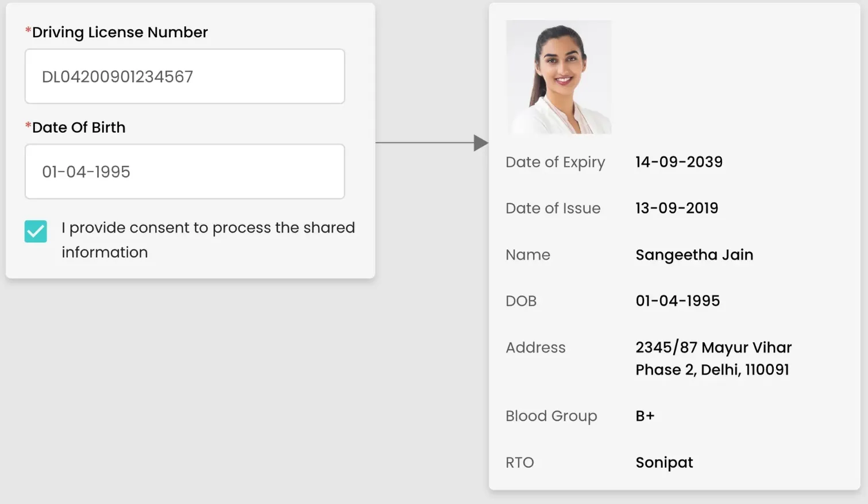Image resolution: width=868 pixels, height=504 pixels.
Task: Click the name Sangeetha Jain
Action: click(694, 255)
